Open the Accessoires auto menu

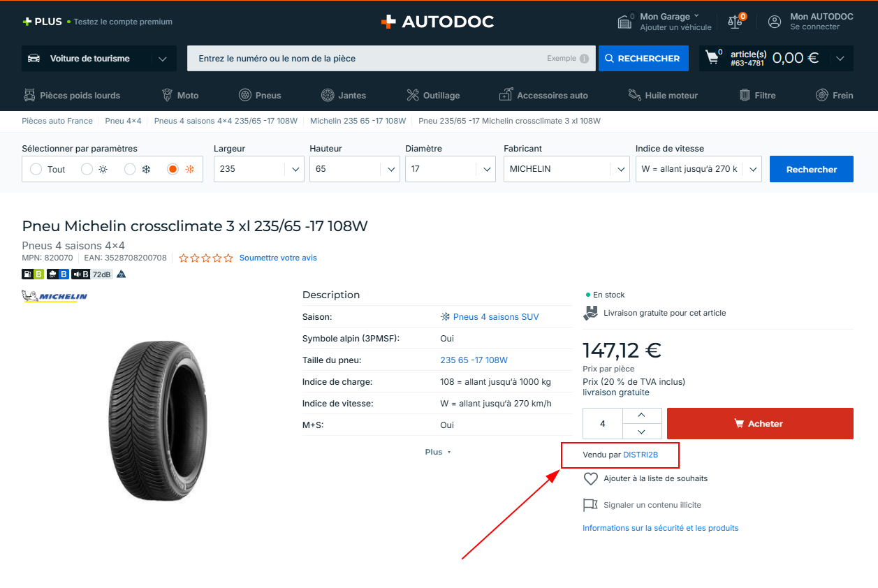pos(544,95)
